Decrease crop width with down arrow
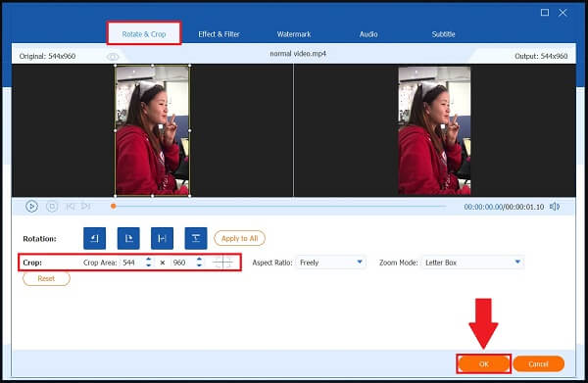The image size is (588, 383). pos(149,265)
